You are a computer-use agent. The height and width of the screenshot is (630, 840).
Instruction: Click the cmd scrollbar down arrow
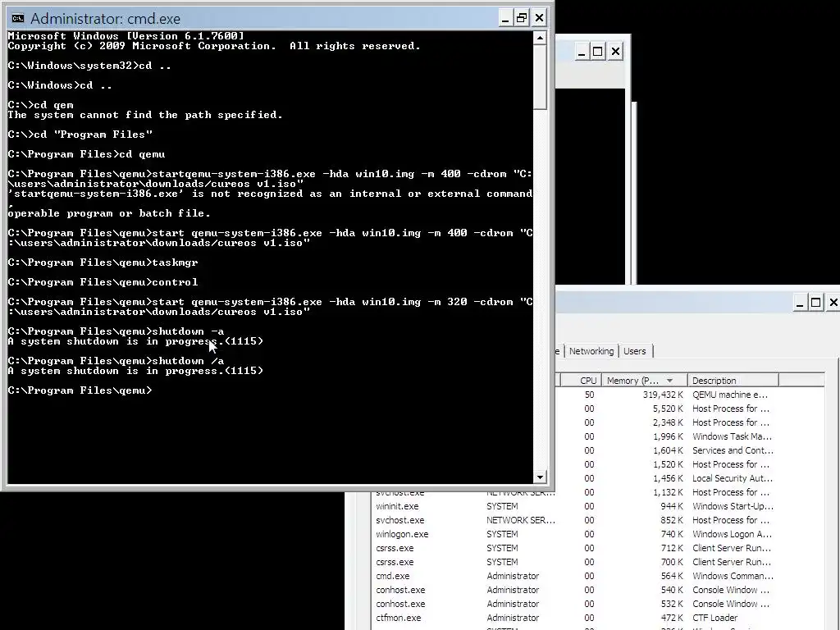(540, 477)
